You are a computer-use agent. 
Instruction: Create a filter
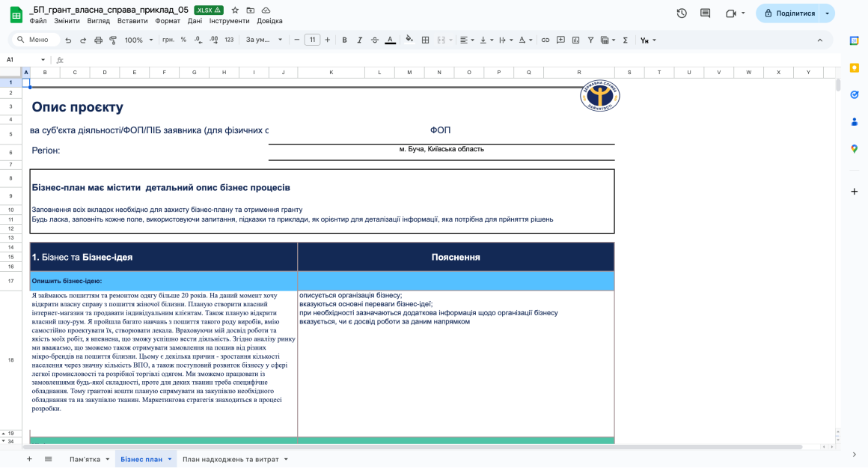pyautogui.click(x=590, y=40)
